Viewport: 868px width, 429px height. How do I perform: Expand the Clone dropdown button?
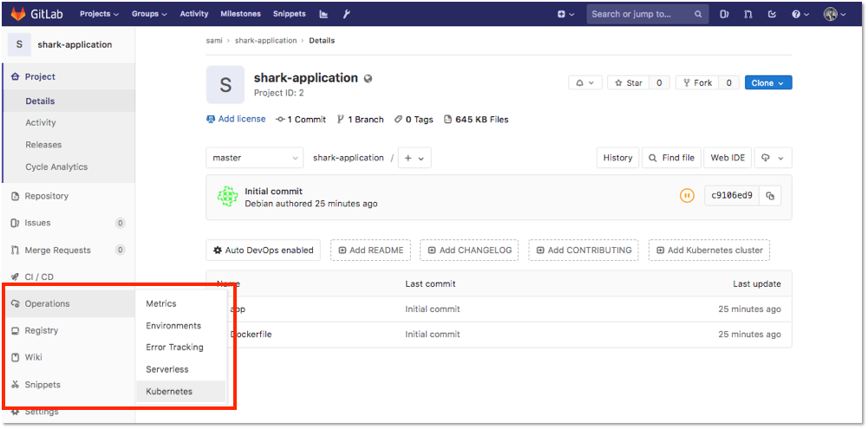coord(768,82)
